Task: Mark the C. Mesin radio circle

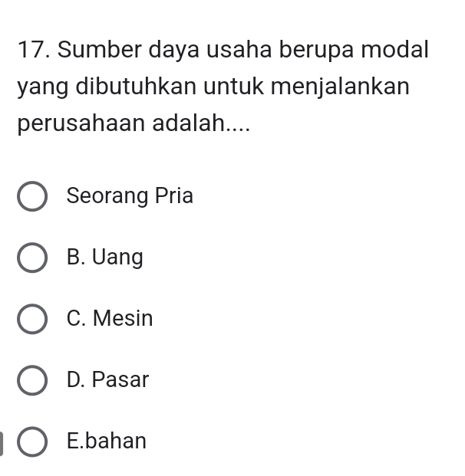Action: click(32, 319)
